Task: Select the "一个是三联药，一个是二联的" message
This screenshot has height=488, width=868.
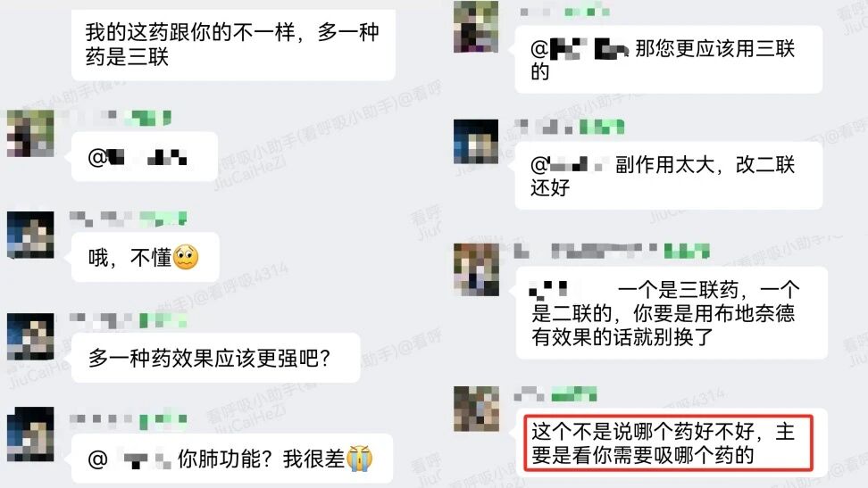Action: point(671,313)
